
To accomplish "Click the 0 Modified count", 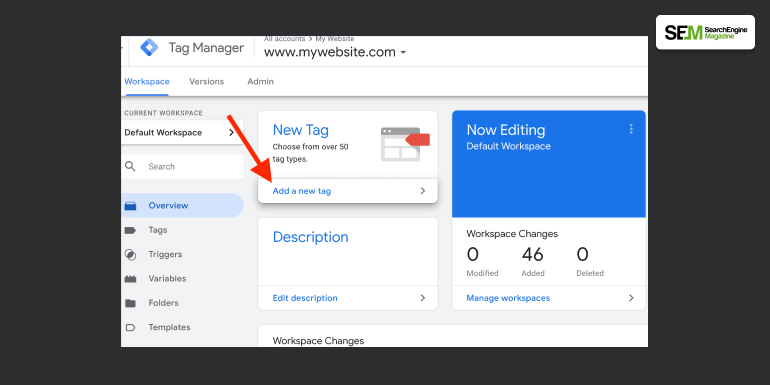I will pyautogui.click(x=473, y=254).
